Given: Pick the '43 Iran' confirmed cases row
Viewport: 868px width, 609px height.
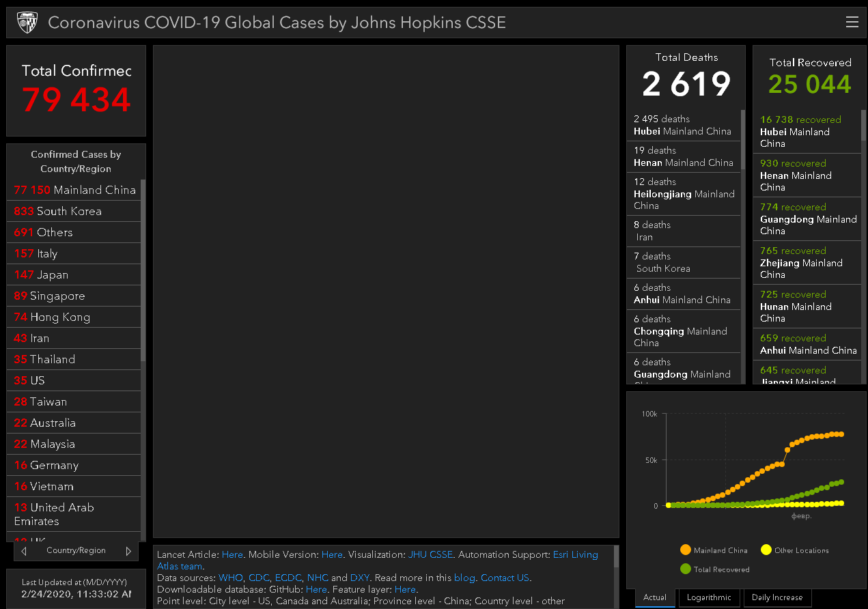Looking at the screenshot, I should (74, 338).
